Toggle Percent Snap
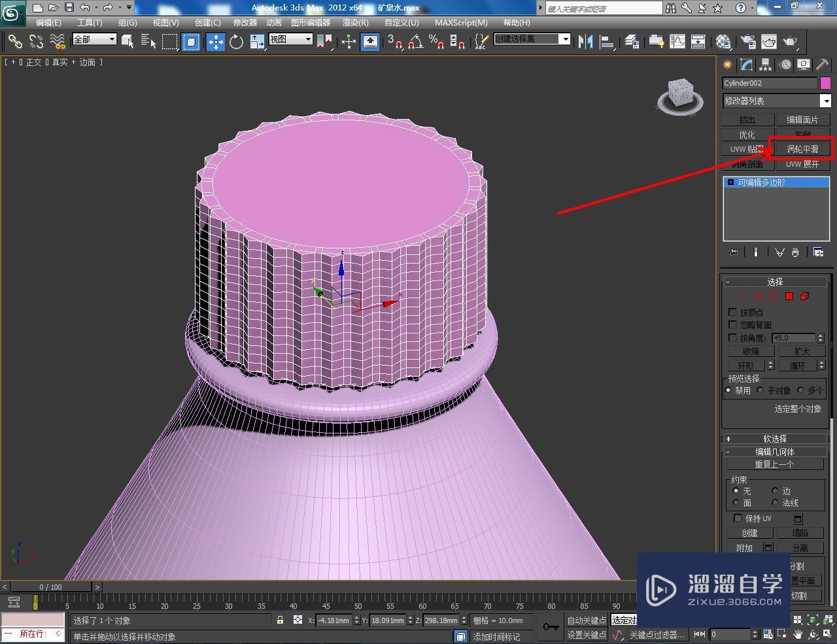Viewport: 837px width, 644px height. 436,42
